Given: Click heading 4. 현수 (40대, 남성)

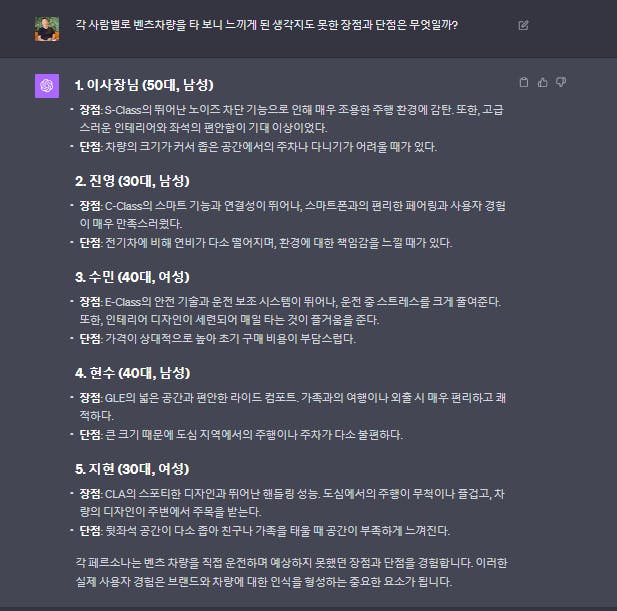Looking at the screenshot, I should 133,373.
